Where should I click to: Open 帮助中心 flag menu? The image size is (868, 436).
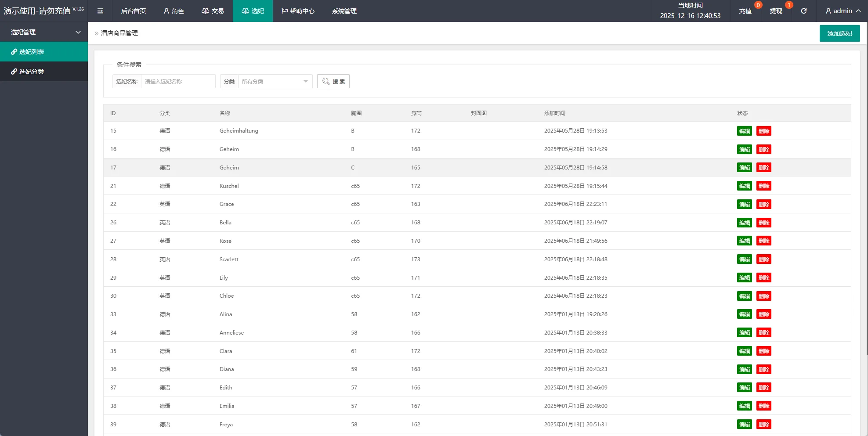298,11
